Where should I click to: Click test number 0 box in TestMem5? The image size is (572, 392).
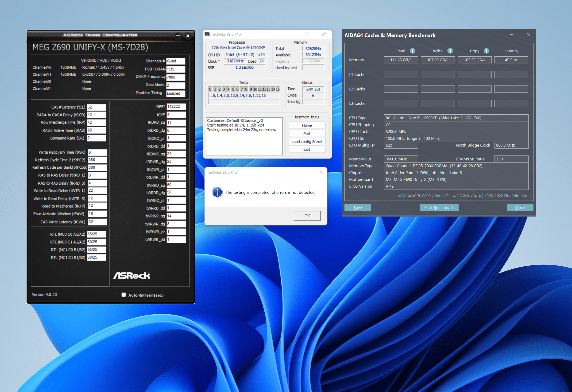click(210, 89)
